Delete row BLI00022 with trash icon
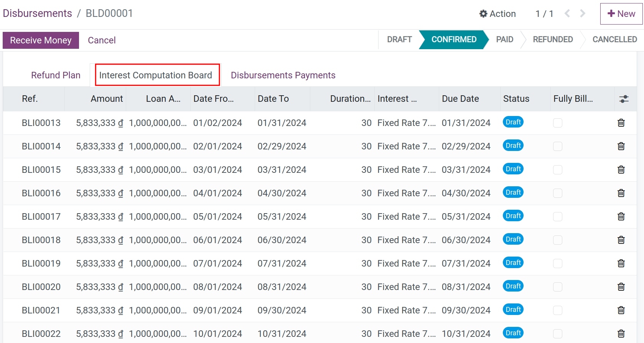Screen dimensions: 644x343 tap(621, 334)
